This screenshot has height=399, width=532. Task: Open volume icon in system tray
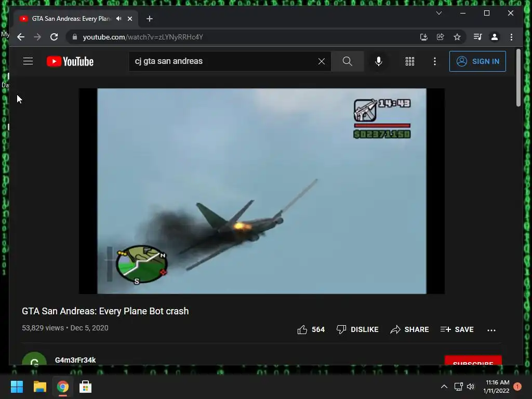coord(471,387)
